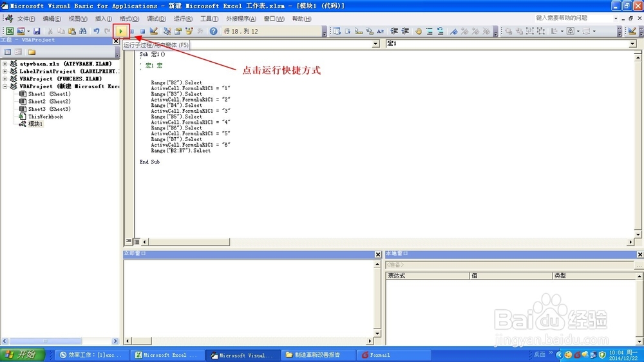644x362 pixels.
Task: Click the Quick Info icon
Action: tap(359, 31)
